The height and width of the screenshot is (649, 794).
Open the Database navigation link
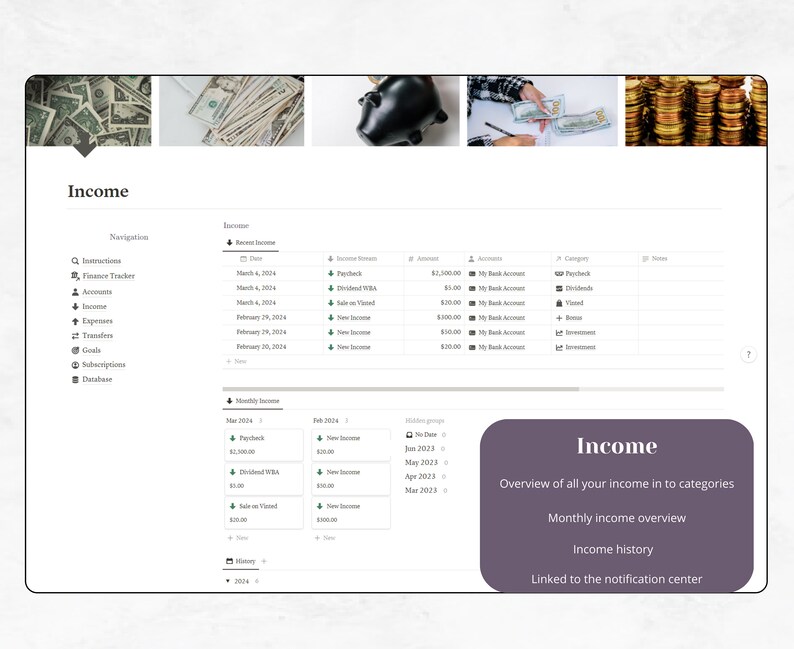(x=97, y=380)
